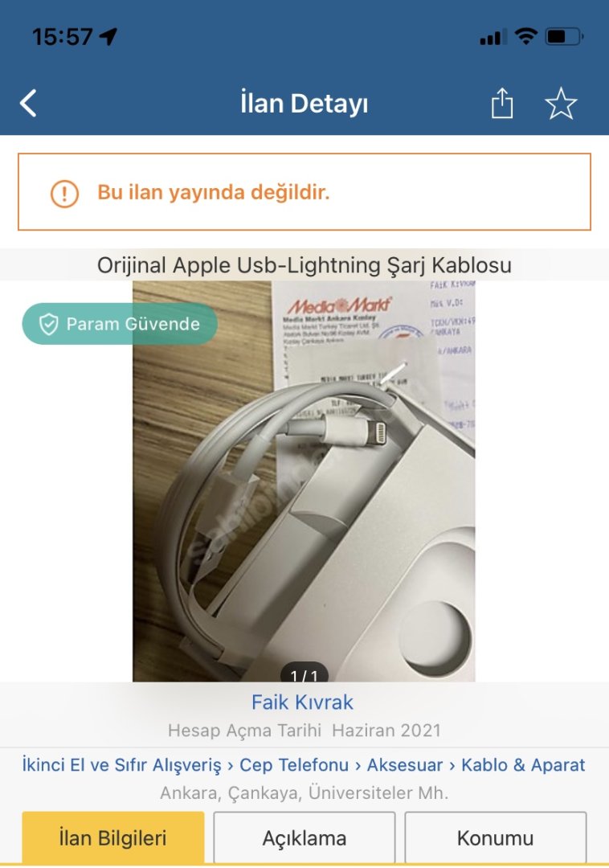Open the Aksesuar breadcrumb category
Image resolution: width=609 pixels, height=868 pixels.
click(x=405, y=764)
